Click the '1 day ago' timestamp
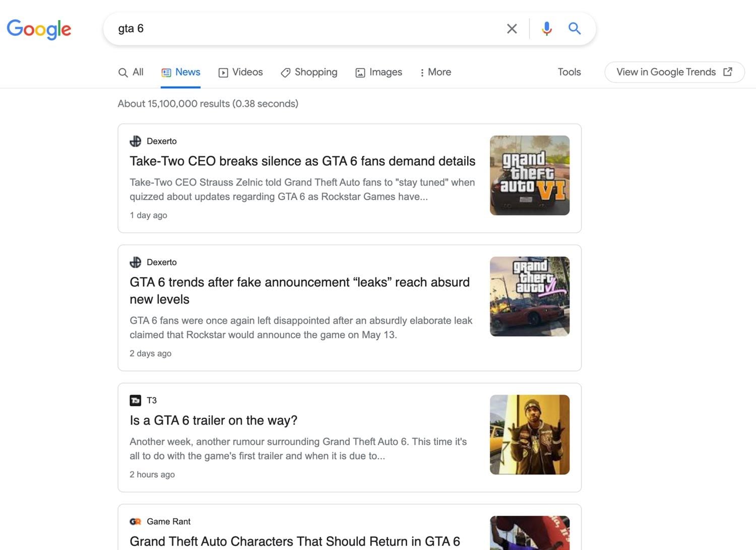The width and height of the screenshot is (756, 550). (x=148, y=215)
